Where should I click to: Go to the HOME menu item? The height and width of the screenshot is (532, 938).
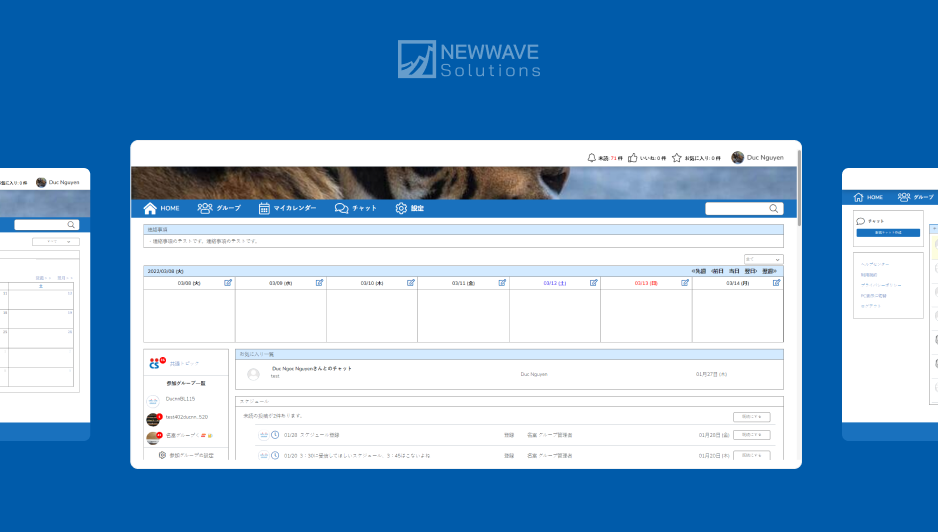pyautogui.click(x=161, y=209)
